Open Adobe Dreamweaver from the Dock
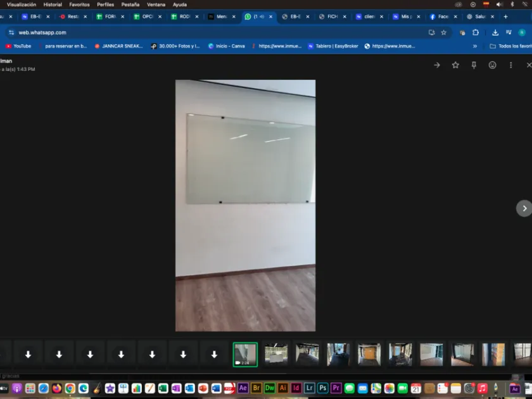The image size is (532, 399). 269,388
